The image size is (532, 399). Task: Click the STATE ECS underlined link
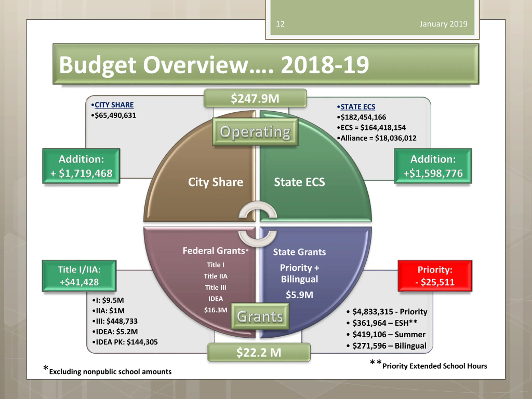(x=357, y=107)
